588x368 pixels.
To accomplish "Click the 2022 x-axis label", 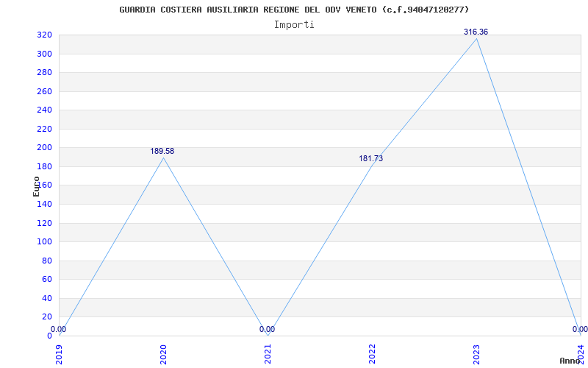I will point(372,355).
